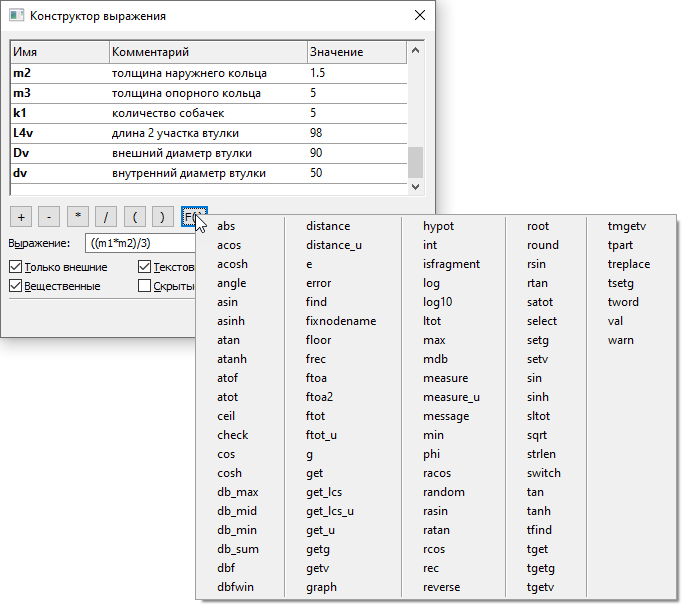Click the 'Значение' column header

pyautogui.click(x=355, y=52)
